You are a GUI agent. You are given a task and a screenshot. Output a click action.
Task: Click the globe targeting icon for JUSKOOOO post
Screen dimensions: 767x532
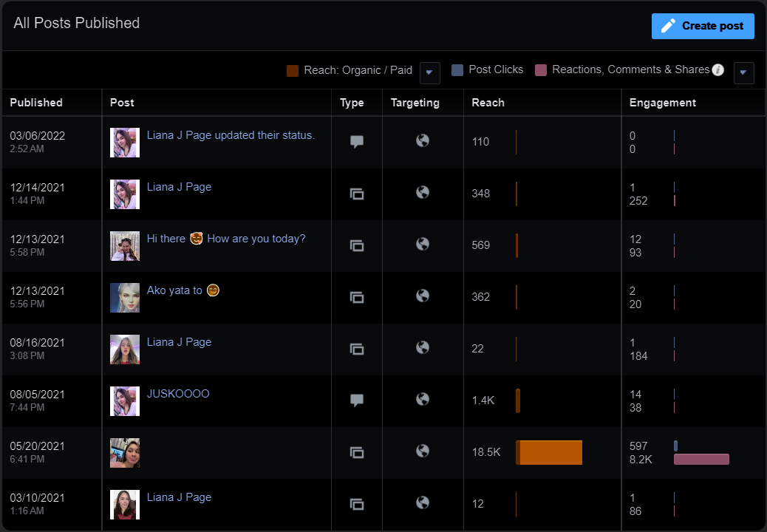423,399
